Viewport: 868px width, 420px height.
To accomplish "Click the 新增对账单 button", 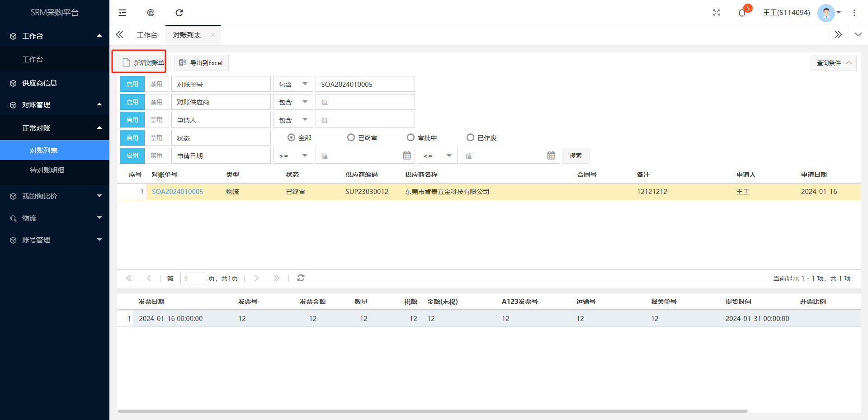I will 143,62.
